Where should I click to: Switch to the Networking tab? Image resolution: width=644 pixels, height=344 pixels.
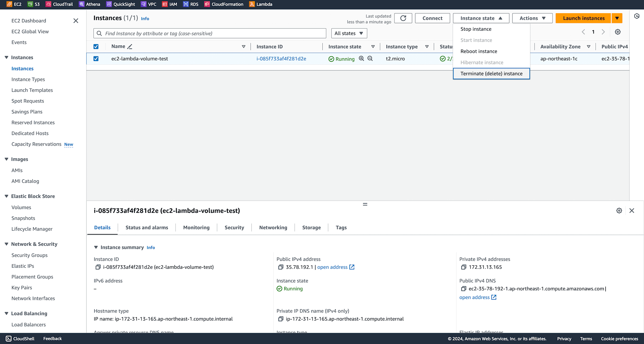point(273,227)
